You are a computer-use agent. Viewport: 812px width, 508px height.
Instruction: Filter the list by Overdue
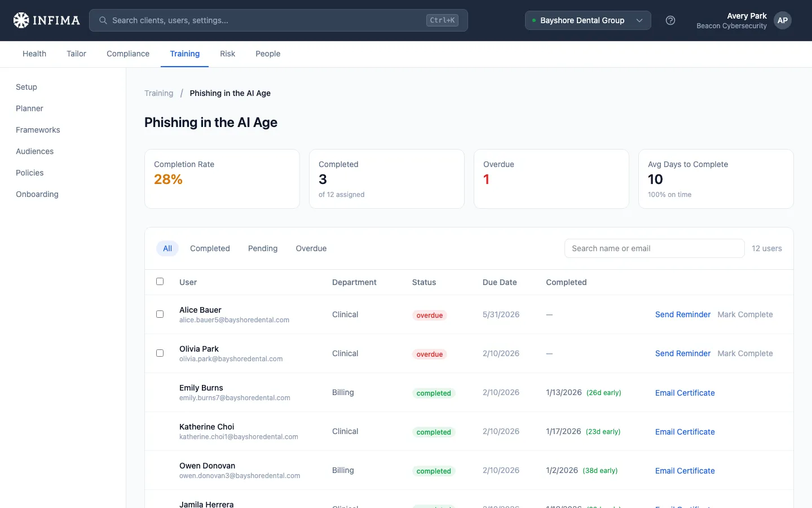point(311,248)
